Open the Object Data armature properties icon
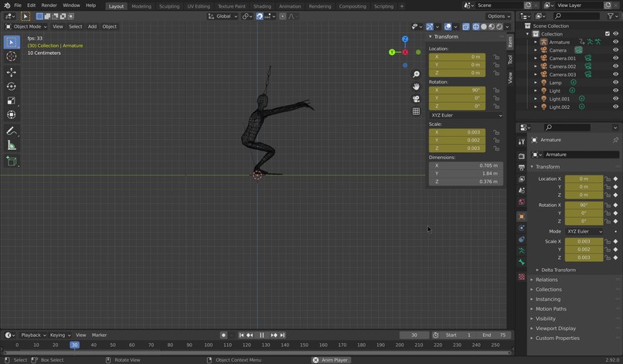This screenshot has width=623, height=364. click(x=522, y=250)
